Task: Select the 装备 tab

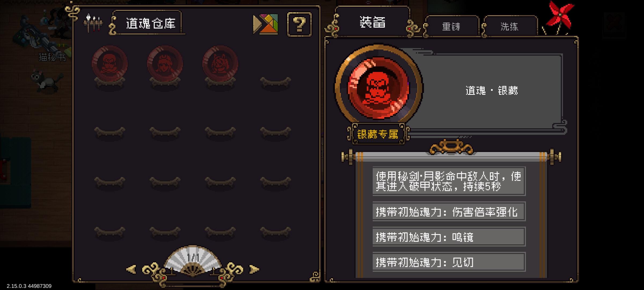Action: click(x=372, y=22)
